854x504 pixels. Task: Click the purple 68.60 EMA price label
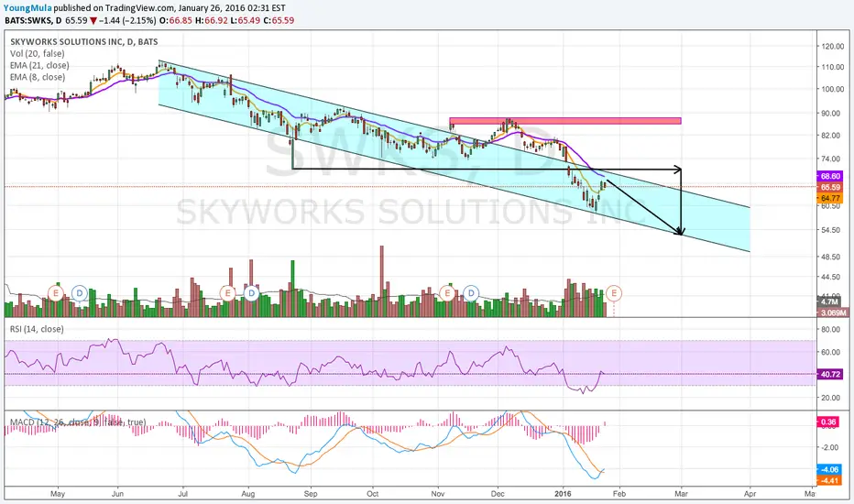830,176
